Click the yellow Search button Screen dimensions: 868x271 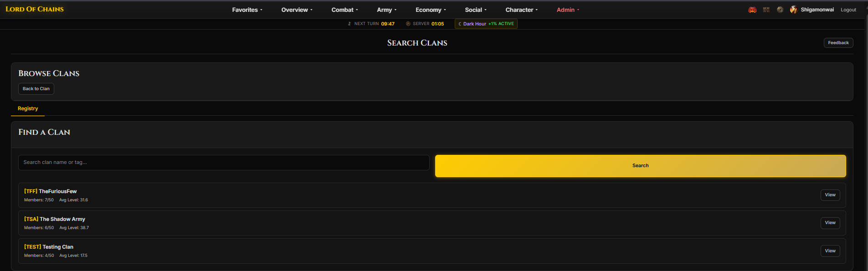coord(641,166)
